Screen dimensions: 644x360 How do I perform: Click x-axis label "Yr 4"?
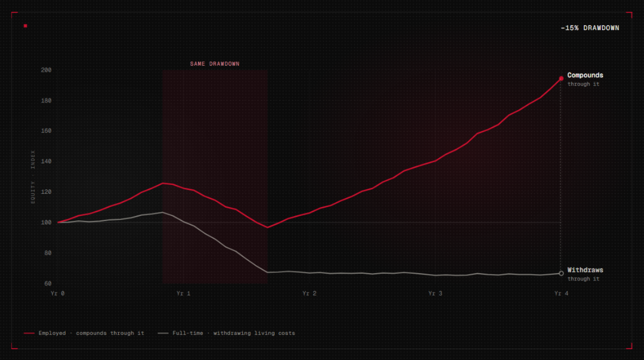(x=561, y=293)
